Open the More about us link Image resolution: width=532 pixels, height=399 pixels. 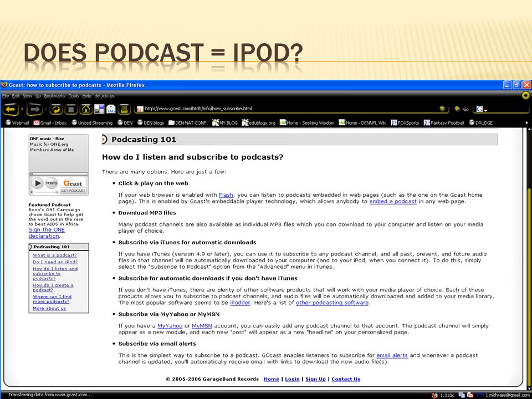click(49, 308)
